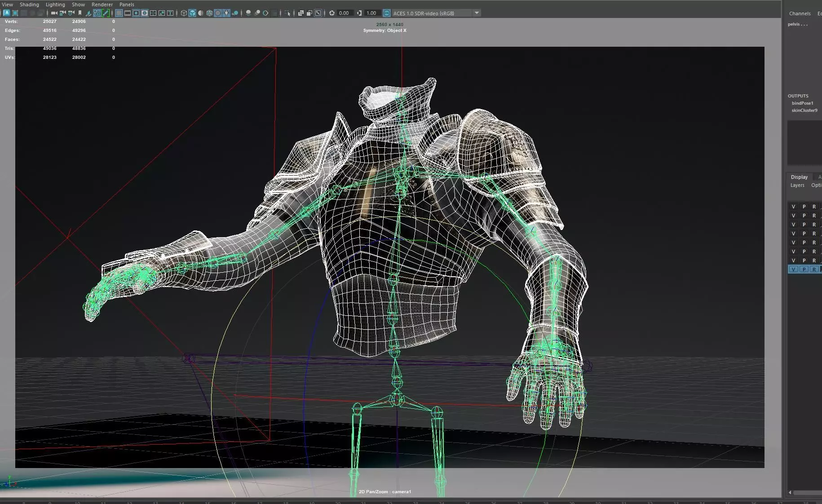Open the Shading menu

[29, 4]
